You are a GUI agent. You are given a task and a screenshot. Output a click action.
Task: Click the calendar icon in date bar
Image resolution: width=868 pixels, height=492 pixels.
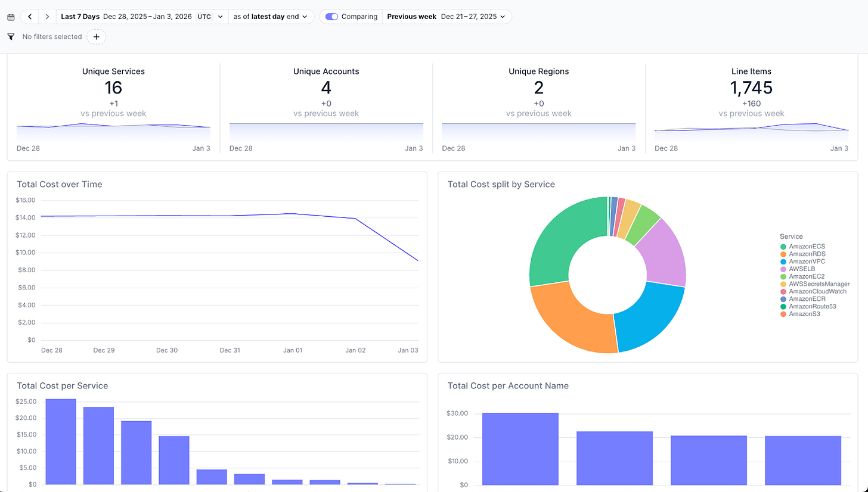pos(11,17)
